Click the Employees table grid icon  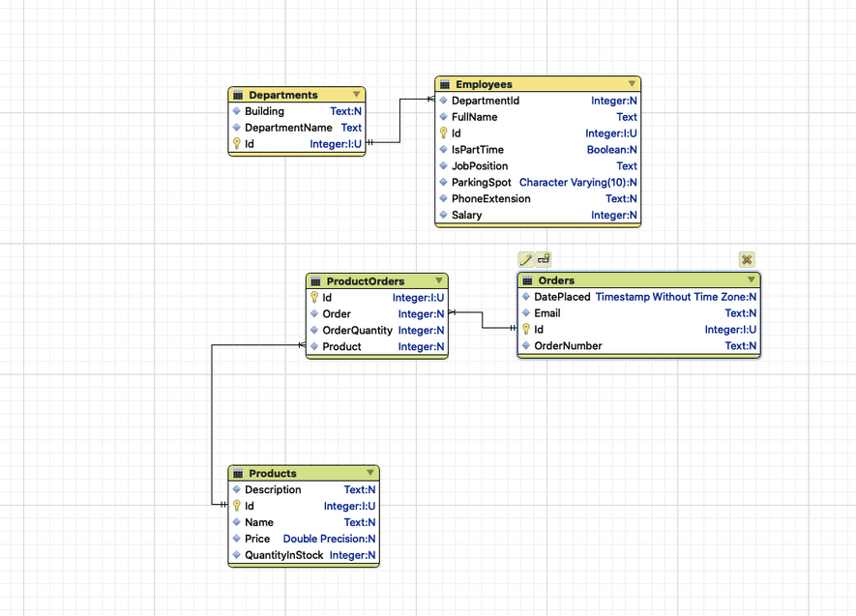(x=445, y=85)
